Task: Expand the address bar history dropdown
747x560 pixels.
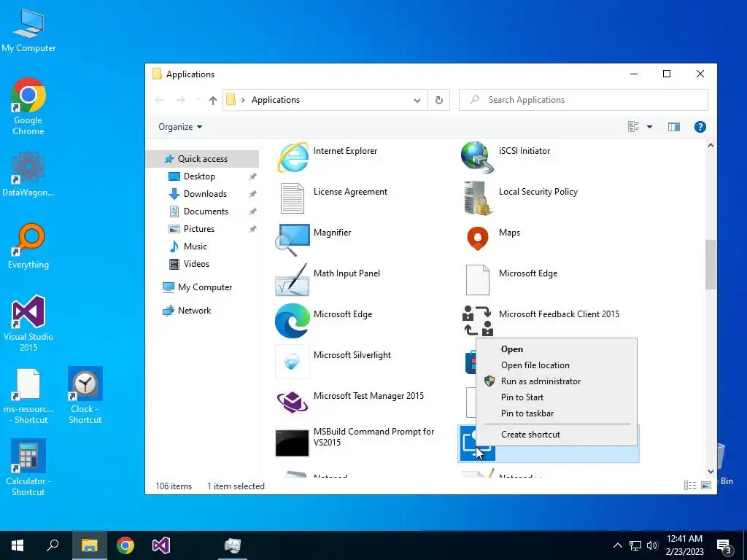Action: (x=417, y=100)
